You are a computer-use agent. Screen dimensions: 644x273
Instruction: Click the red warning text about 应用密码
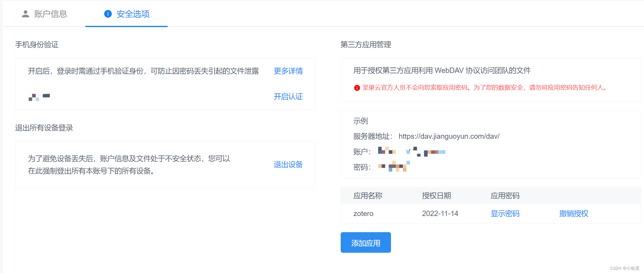click(485, 88)
